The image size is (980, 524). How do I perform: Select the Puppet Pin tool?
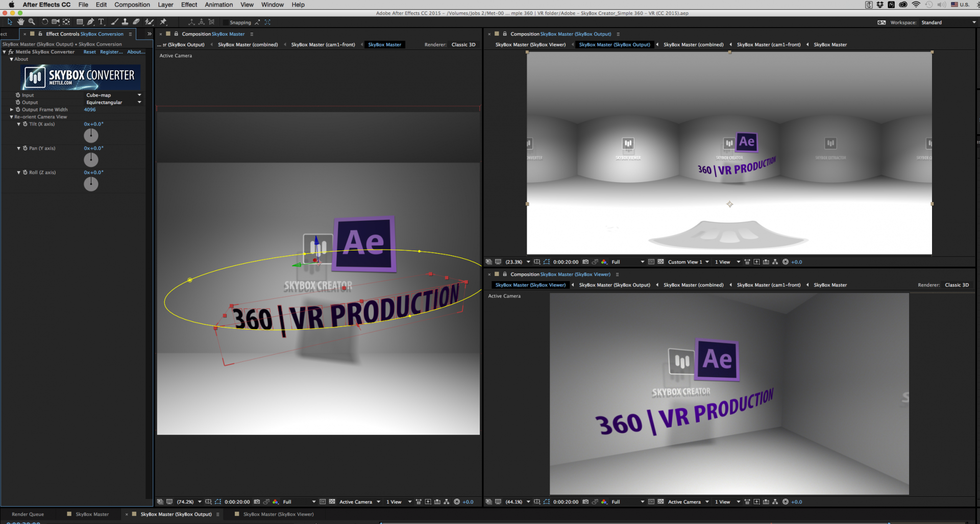click(x=163, y=22)
